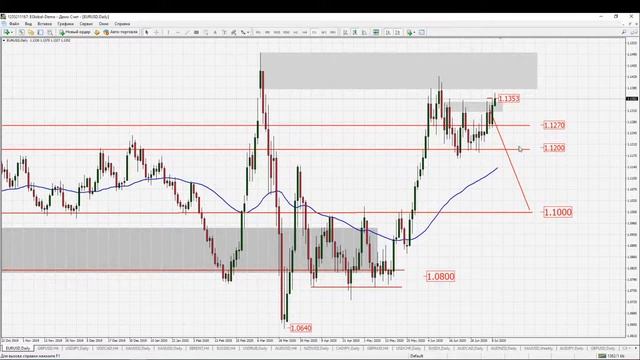Open the Справка menu
Image resolution: width=640 pixels, height=360 pixels.
pos(122,24)
